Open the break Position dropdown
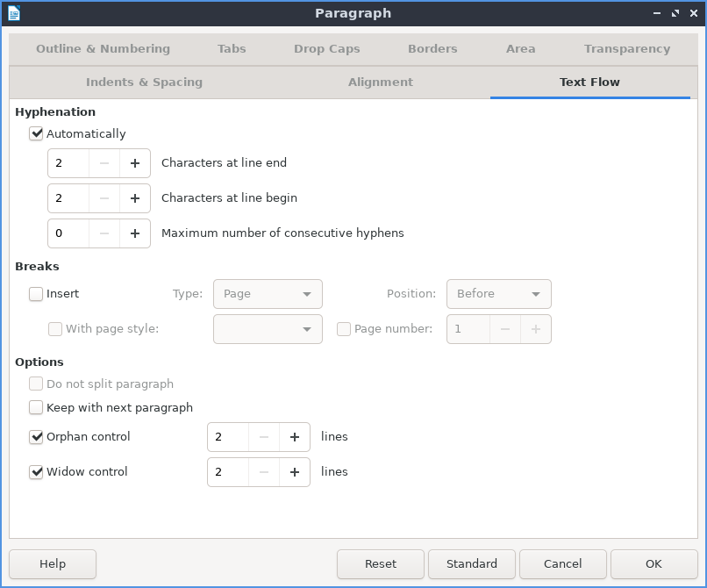Image resolution: width=707 pixels, height=588 pixels. click(x=498, y=294)
